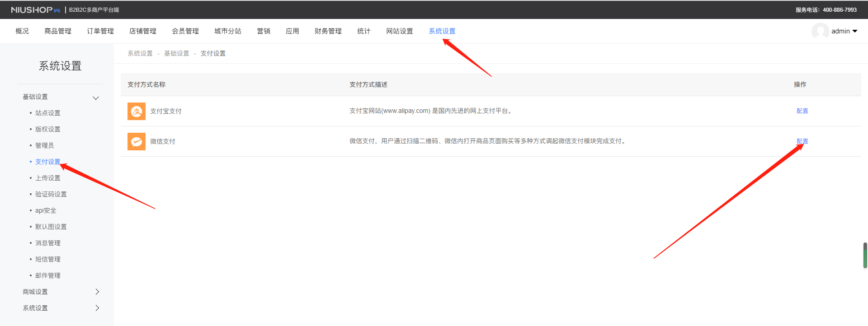
Task: Click the 操作 column header
Action: coord(800,84)
